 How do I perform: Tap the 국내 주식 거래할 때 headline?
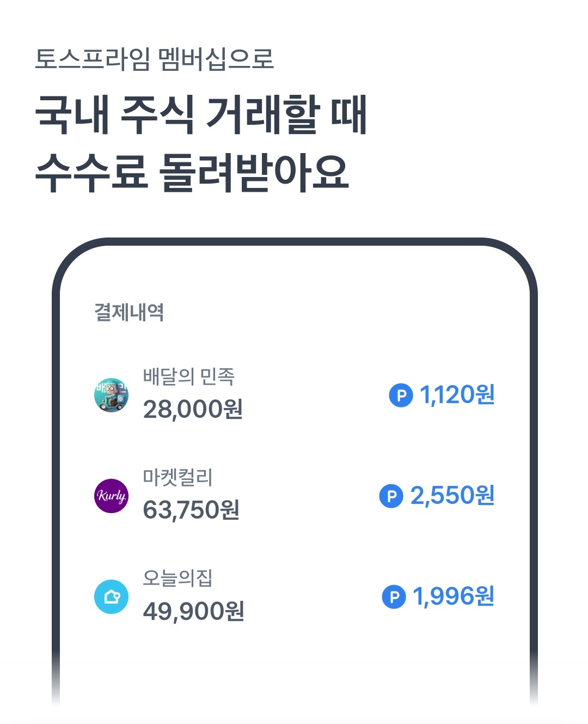[x=201, y=115]
